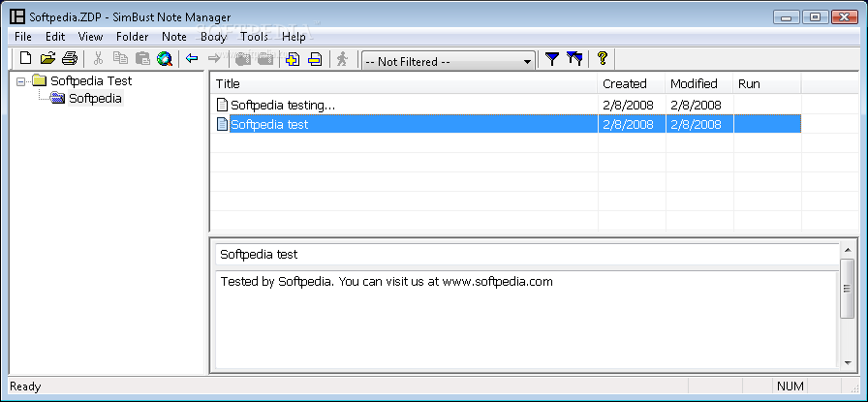Image resolution: width=868 pixels, height=402 pixels.
Task: Click Modified date of Softpedia test row
Action: (696, 125)
